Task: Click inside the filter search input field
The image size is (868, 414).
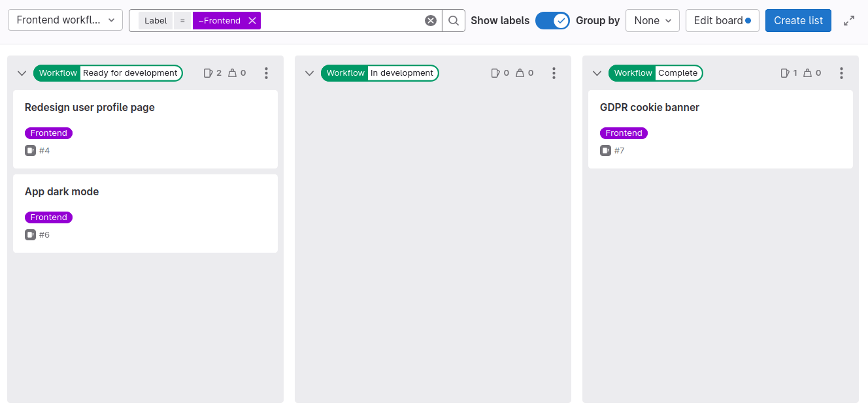Action: [x=340, y=20]
